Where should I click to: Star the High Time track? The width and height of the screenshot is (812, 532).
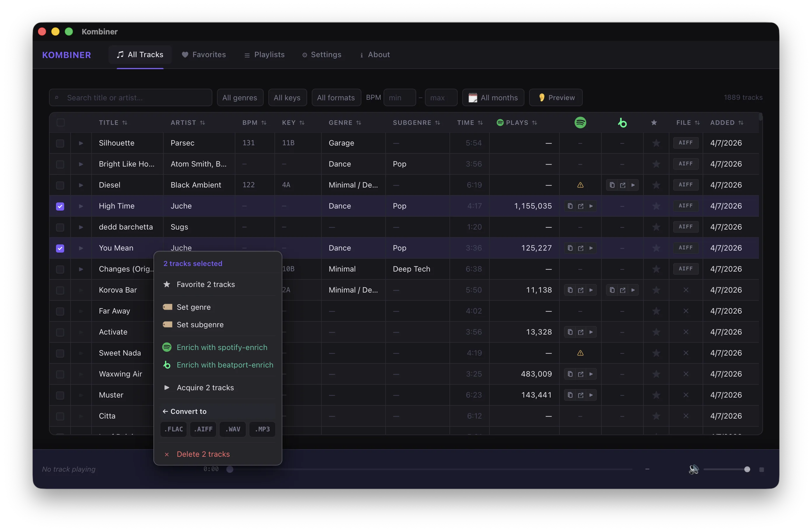656,206
